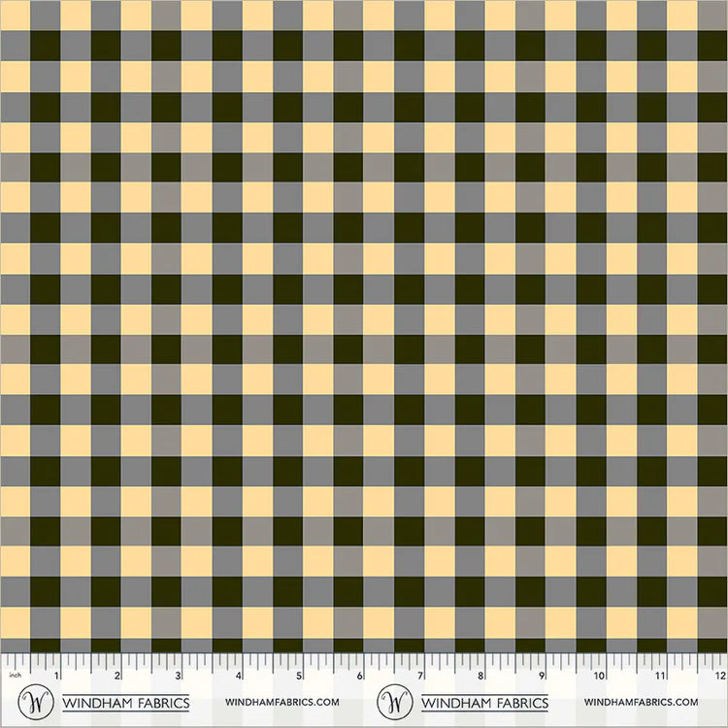728x728 pixels.
Task: Click the first WINDHAM FABRICS brand name
Action: [x=126, y=703]
